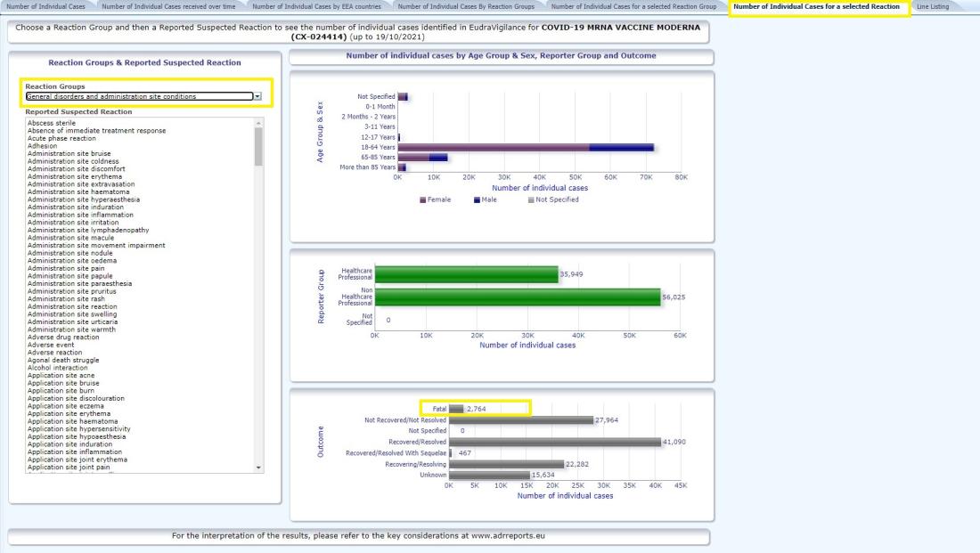The image size is (980, 553).
Task: Switch to the Line Listing tab
Action: [x=933, y=6]
